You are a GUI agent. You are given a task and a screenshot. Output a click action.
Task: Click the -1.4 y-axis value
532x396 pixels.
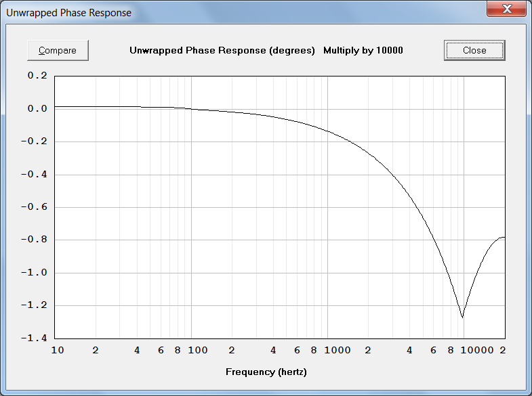click(x=34, y=338)
